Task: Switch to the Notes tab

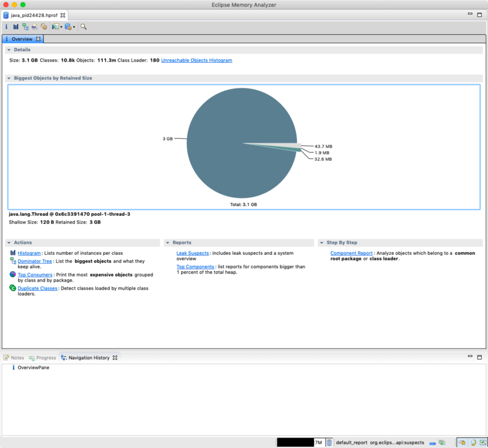Action: tap(14, 358)
